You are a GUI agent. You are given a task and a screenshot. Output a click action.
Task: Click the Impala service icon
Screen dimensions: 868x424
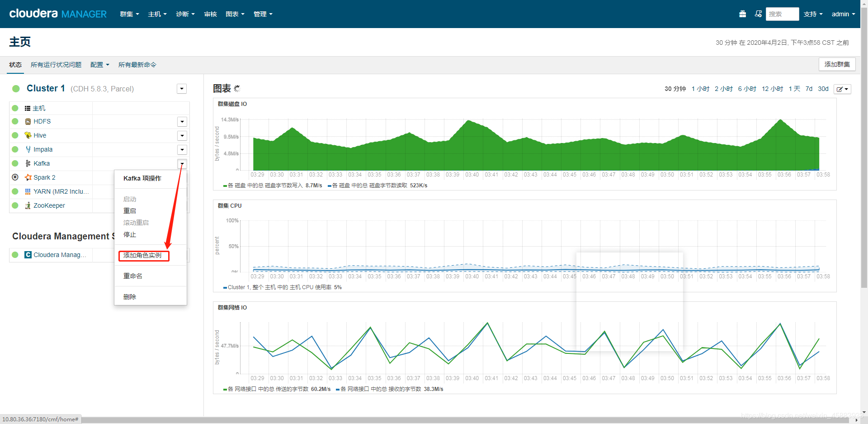28,149
